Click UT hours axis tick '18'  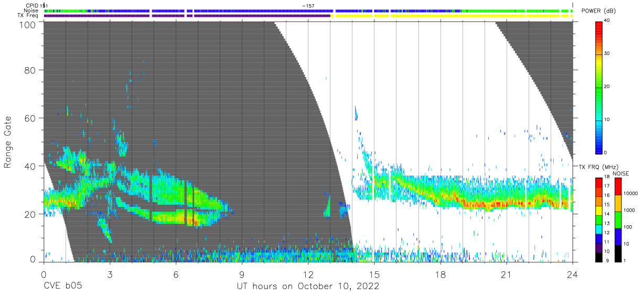point(441,274)
